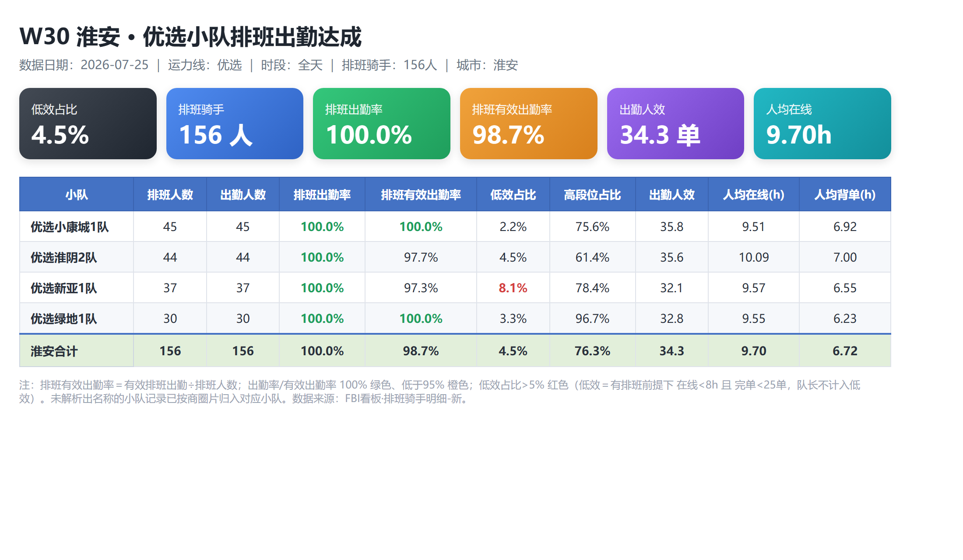
Task: Click 优选新亚1队 人均背单 value 6.55
Action: click(x=845, y=288)
